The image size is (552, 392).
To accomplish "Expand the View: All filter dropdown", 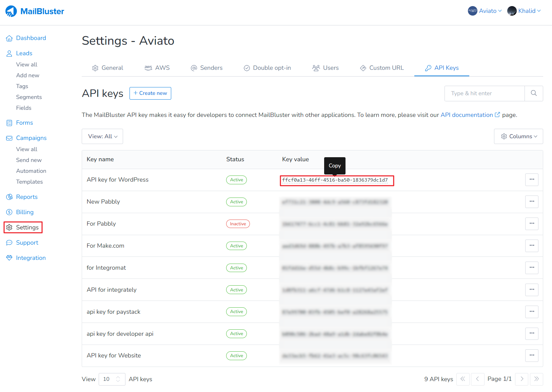I will (102, 136).
